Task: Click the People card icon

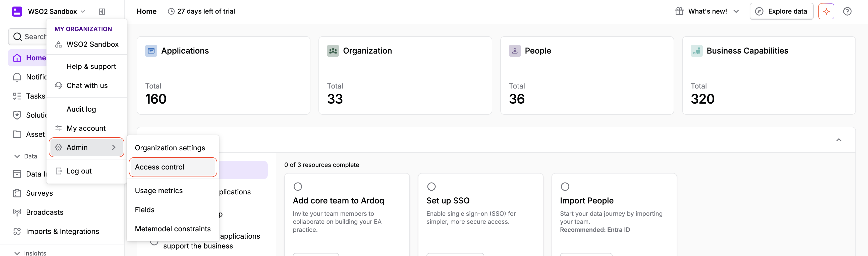Action: coord(515,51)
